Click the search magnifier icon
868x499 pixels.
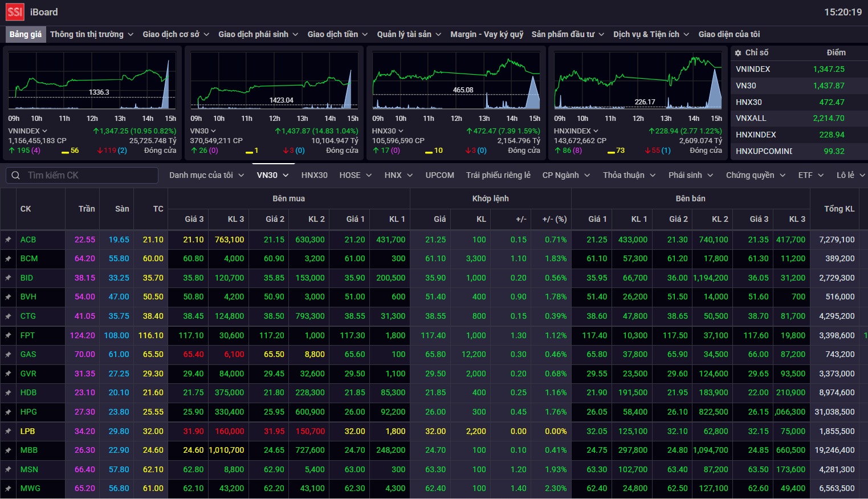pos(16,175)
